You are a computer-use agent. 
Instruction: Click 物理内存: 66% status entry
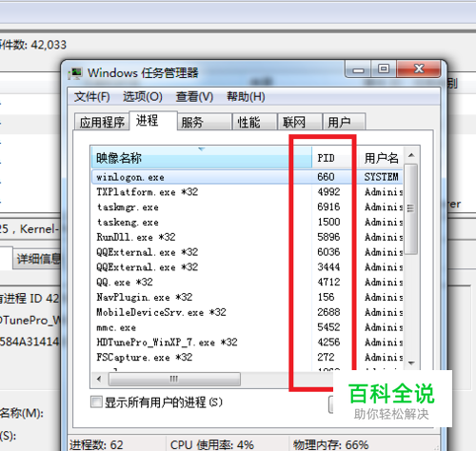click(330, 444)
